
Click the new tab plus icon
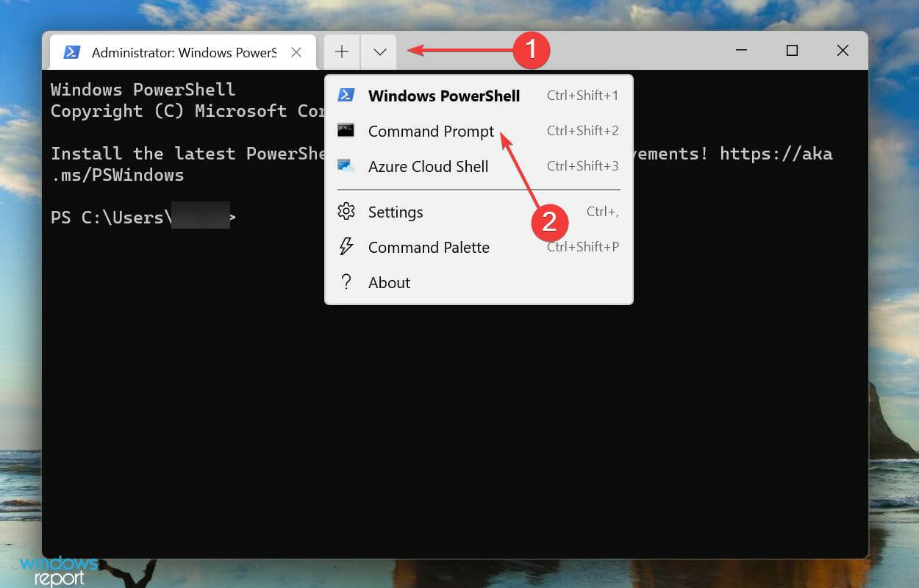pos(341,51)
